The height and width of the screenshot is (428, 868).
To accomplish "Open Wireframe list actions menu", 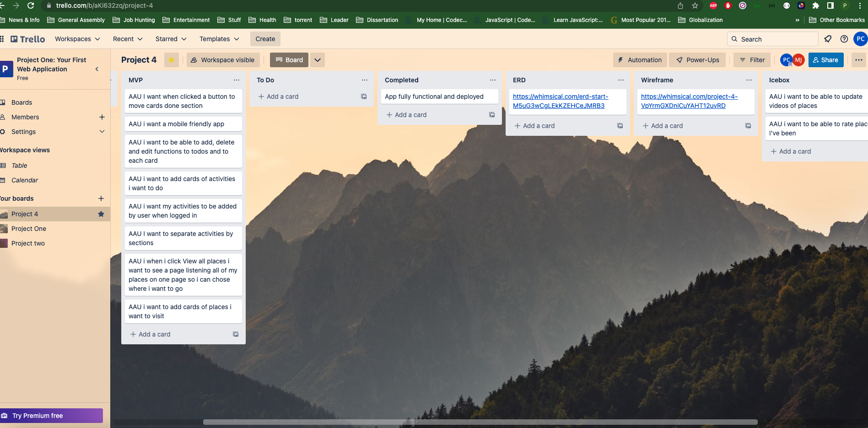I will [749, 80].
